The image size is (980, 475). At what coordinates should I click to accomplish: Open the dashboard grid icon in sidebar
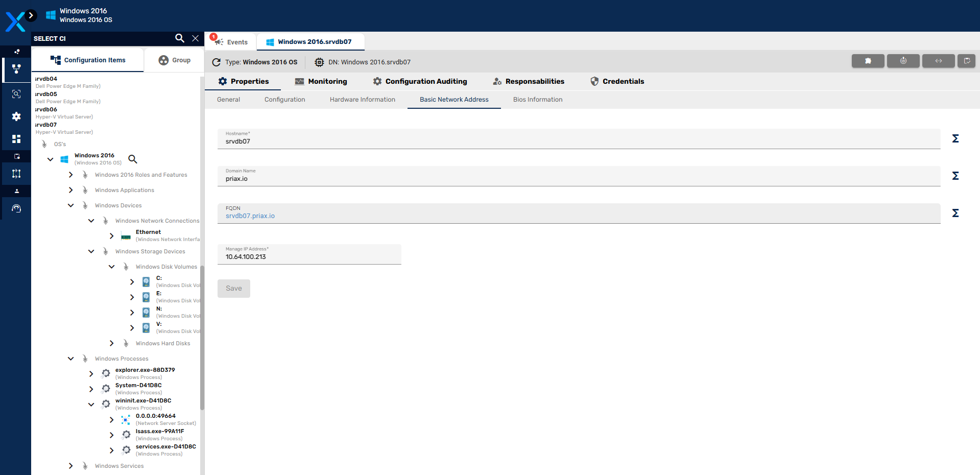(x=16, y=139)
